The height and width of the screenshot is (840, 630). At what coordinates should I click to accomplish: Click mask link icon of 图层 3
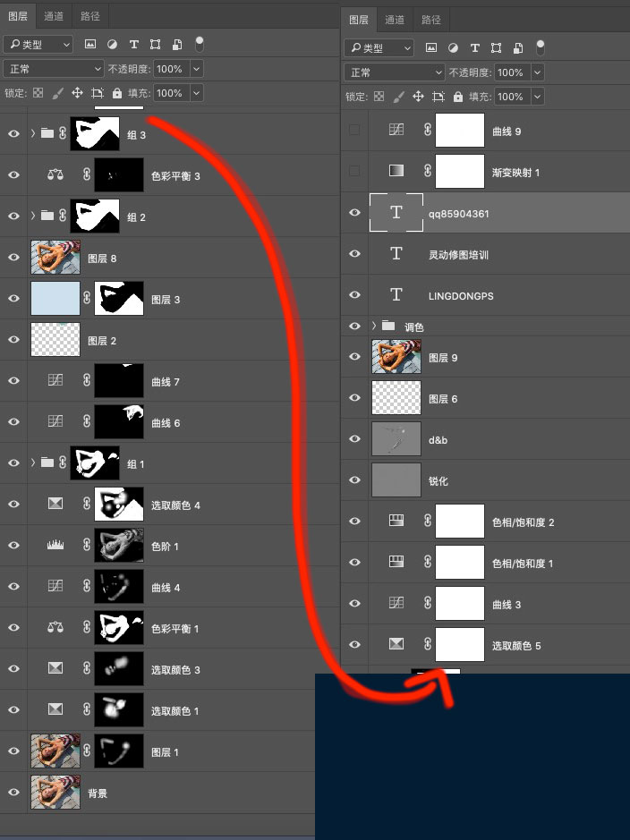(x=87, y=298)
